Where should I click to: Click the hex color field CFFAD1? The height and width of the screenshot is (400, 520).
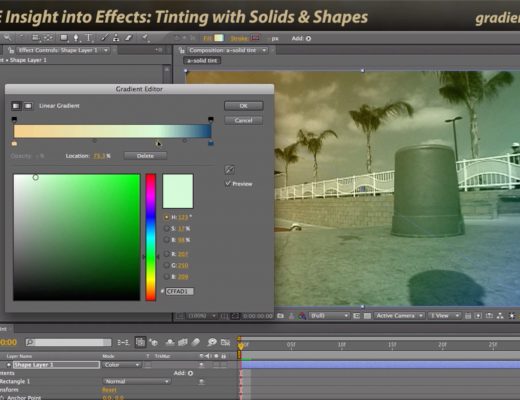pyautogui.click(x=180, y=292)
